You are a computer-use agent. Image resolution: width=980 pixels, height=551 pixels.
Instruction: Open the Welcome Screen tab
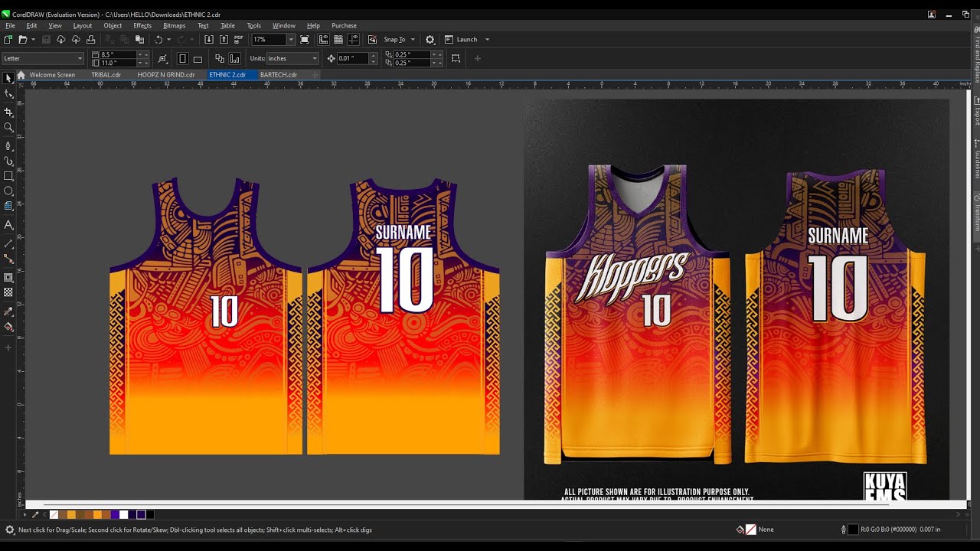52,75
